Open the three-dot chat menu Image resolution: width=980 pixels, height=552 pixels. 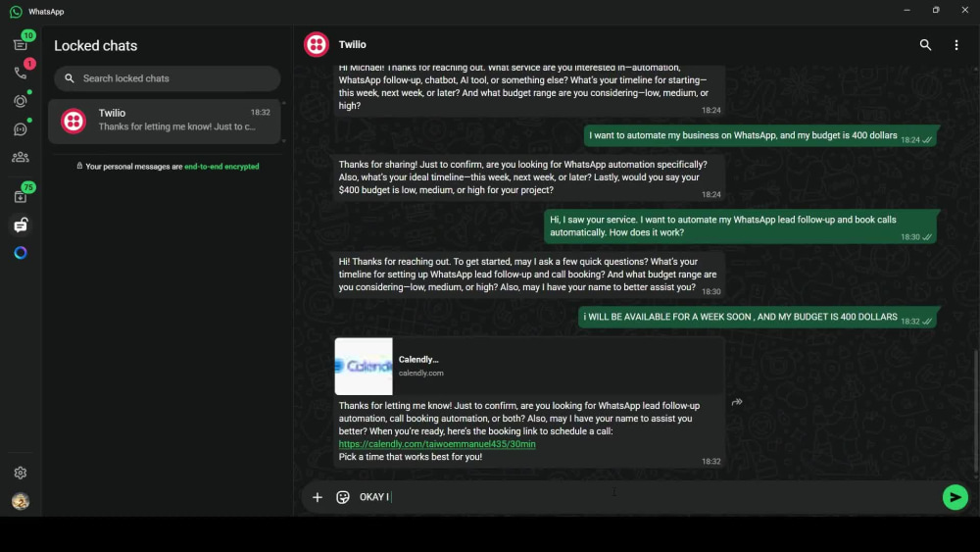(955, 44)
